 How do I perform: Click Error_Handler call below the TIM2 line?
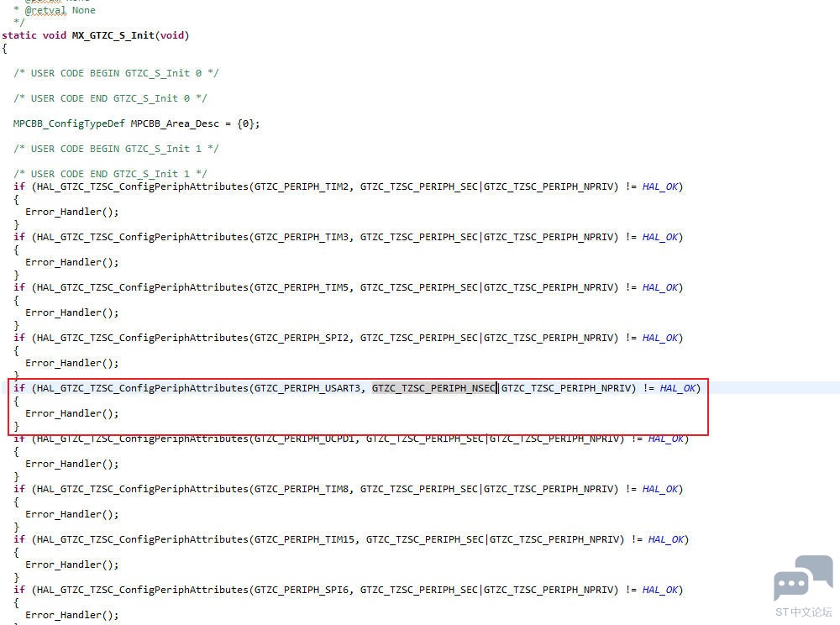click(71, 212)
